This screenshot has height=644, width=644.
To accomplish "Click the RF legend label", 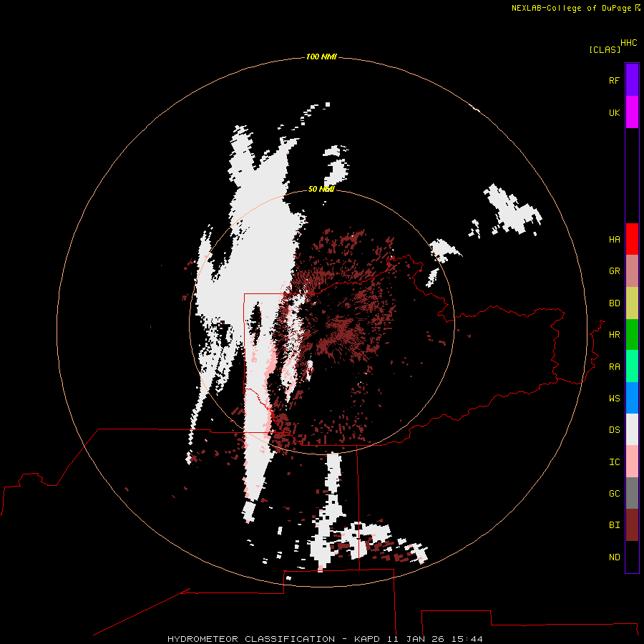I will [x=614, y=80].
